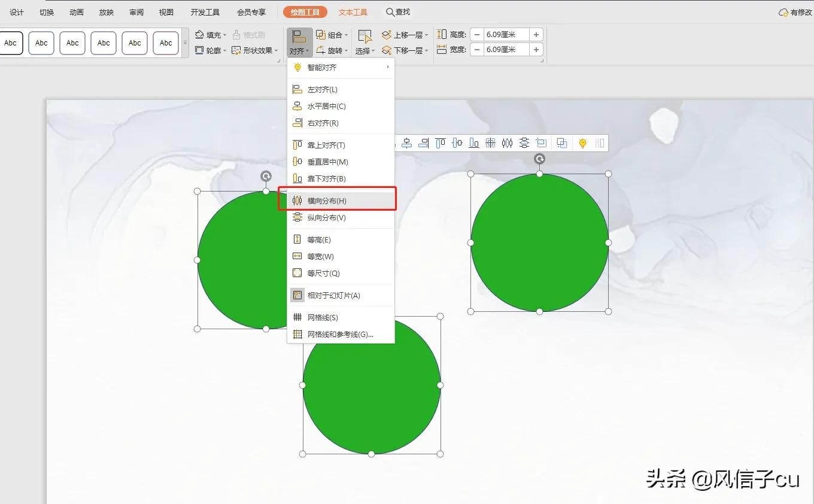The width and height of the screenshot is (814, 504).
Task: Click the 上移一层 bring forward icon
Action: [x=387, y=35]
